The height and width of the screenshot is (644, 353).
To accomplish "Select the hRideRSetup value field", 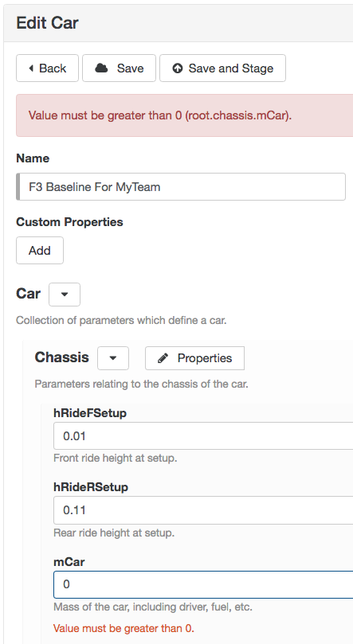I will click(x=203, y=510).
